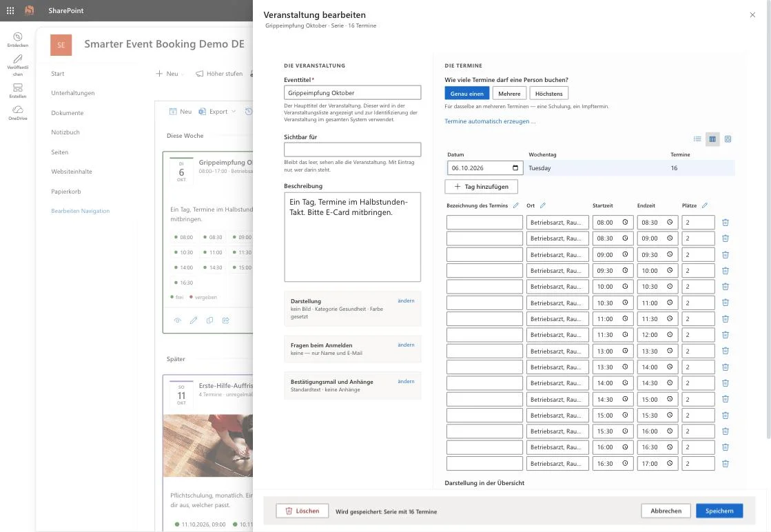Screen dimensions: 771x532
Task: Expand the + Neu menu in the site command bar
Action: pos(169,74)
